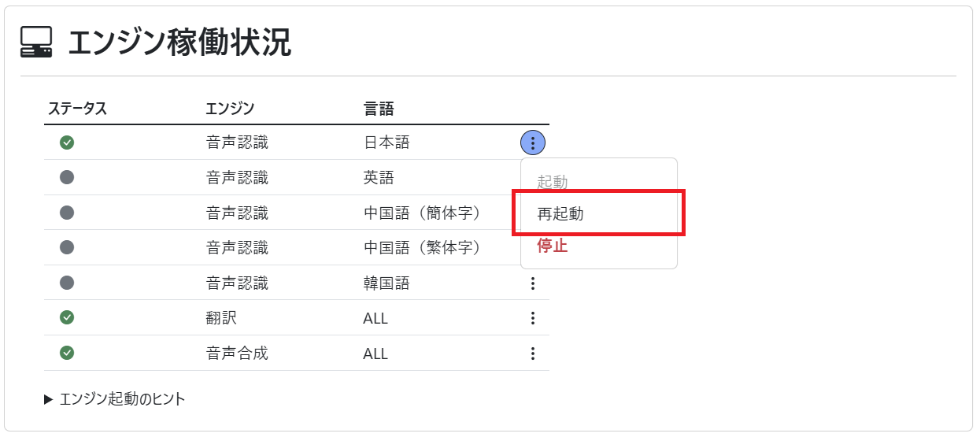Click the three-dot menu for Japanese speech recognition

[x=533, y=143]
